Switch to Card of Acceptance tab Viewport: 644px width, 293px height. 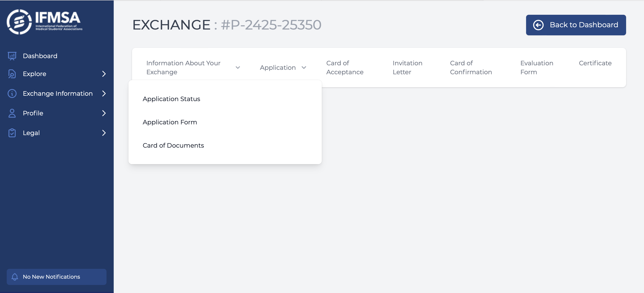click(x=345, y=68)
